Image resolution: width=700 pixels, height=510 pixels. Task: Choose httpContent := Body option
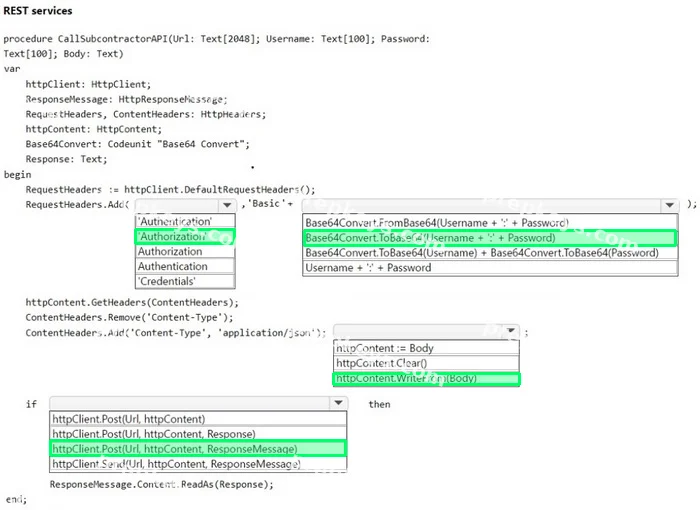pos(426,348)
